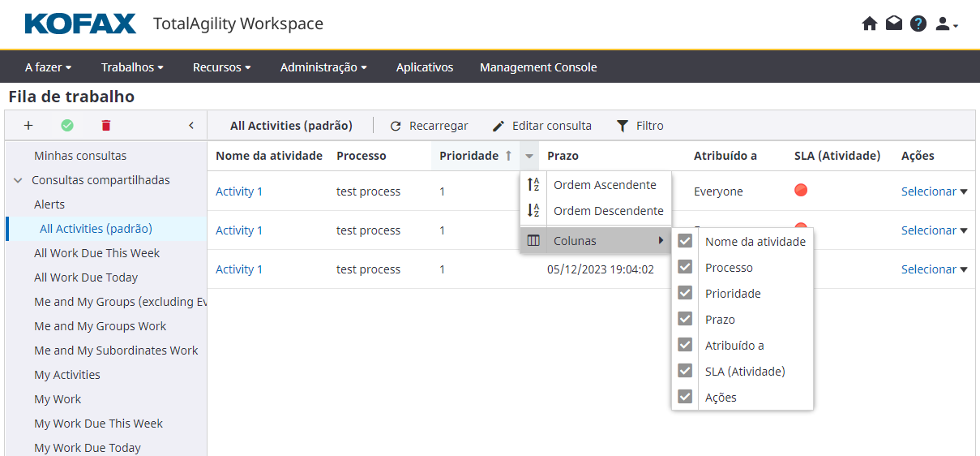This screenshot has height=456, width=980.
Task: Click the green checkmark icon
Action: click(67, 126)
